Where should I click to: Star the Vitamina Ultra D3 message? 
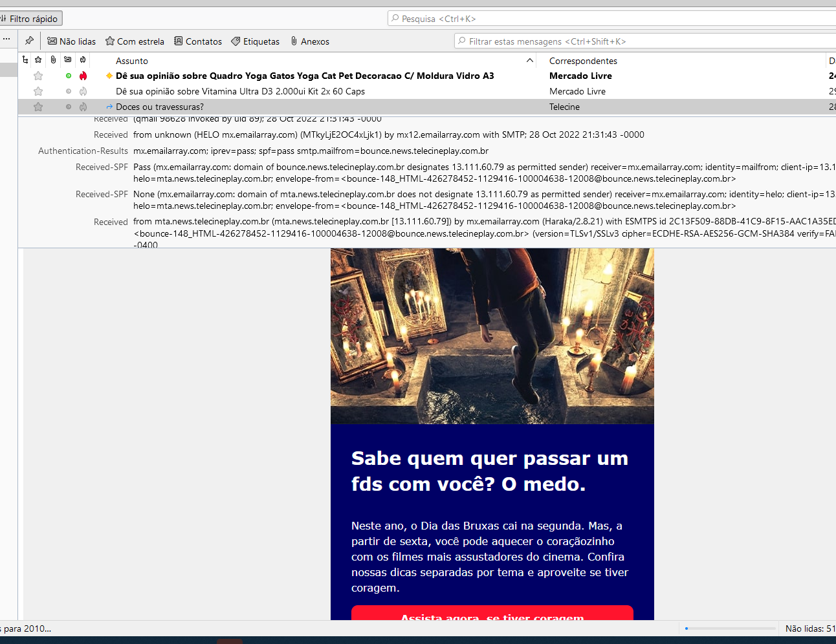(38, 91)
